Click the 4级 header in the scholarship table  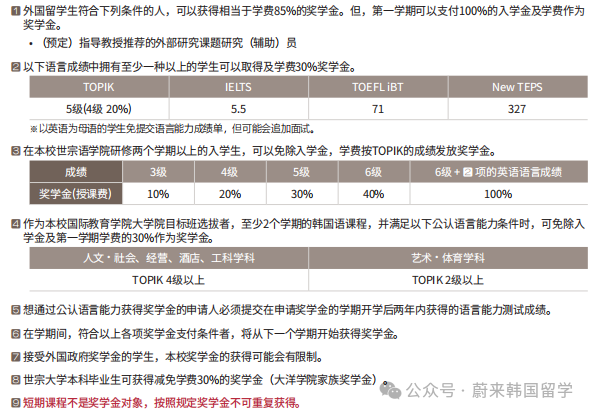(230, 172)
